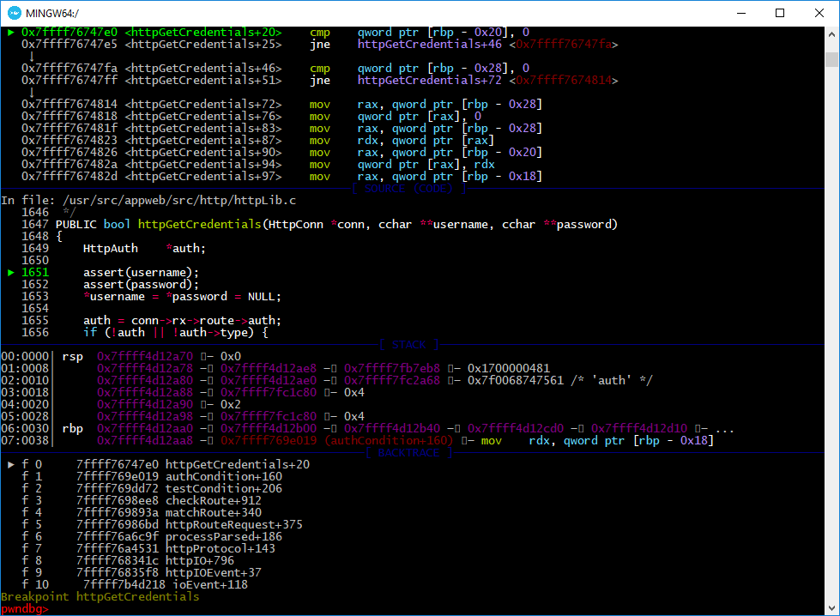The height and width of the screenshot is (616, 840).
Task: Click the return address authCondition+160 in stack
Action: [337, 441]
